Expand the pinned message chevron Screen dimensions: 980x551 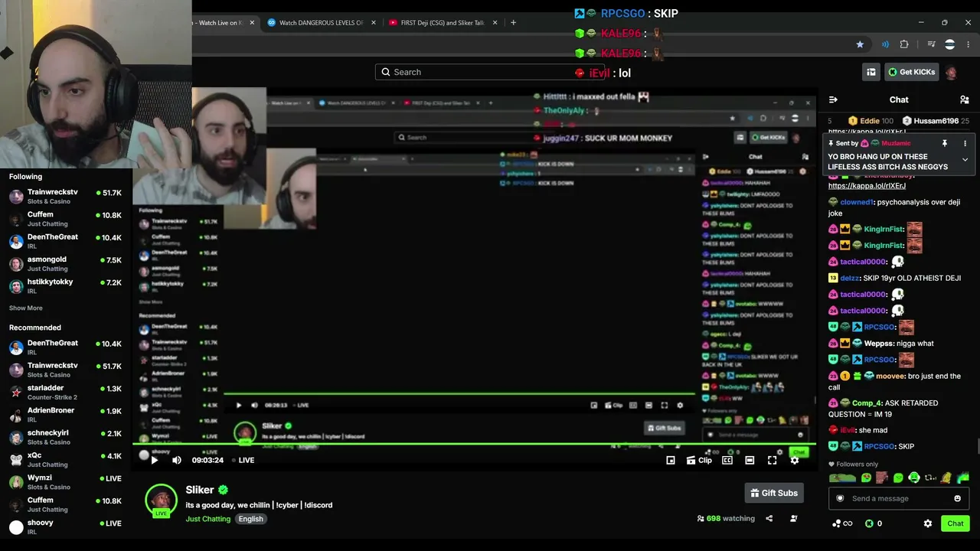coord(965,160)
